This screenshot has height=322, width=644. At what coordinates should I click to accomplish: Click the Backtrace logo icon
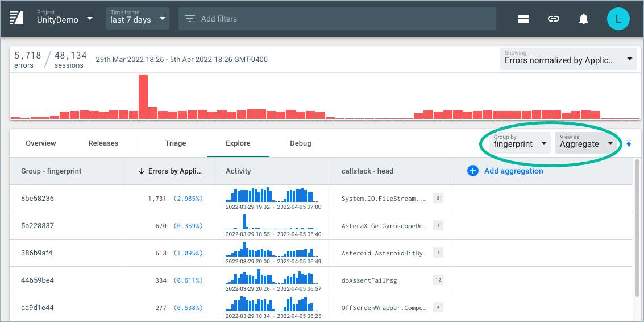pyautogui.click(x=16, y=18)
